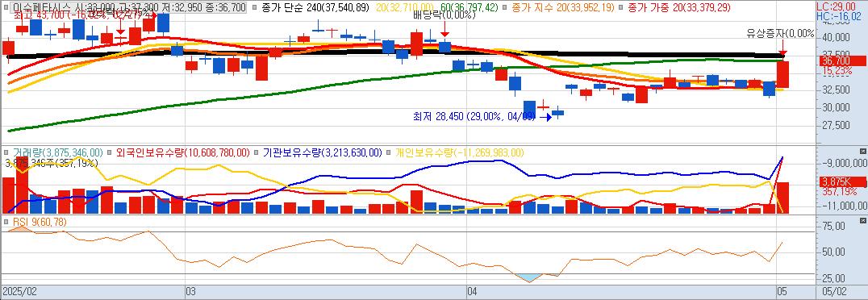
Task: Select 종가 단순 240 moving average legend
Action: click(x=315, y=7)
